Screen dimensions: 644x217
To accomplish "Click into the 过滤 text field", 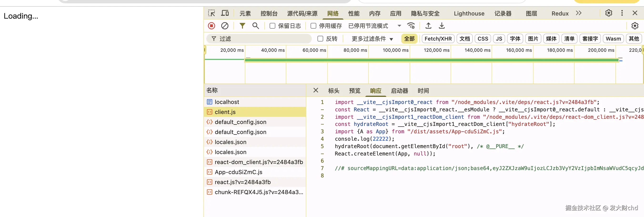I will tap(262, 39).
